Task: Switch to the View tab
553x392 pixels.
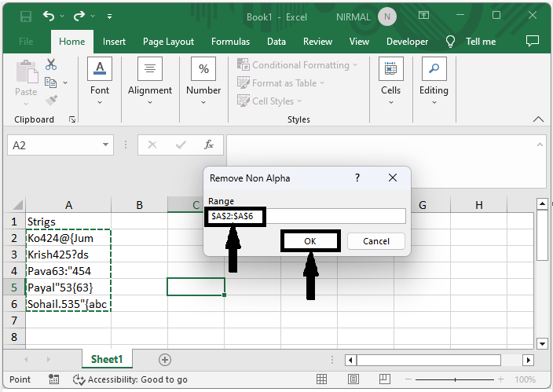Action: point(360,42)
